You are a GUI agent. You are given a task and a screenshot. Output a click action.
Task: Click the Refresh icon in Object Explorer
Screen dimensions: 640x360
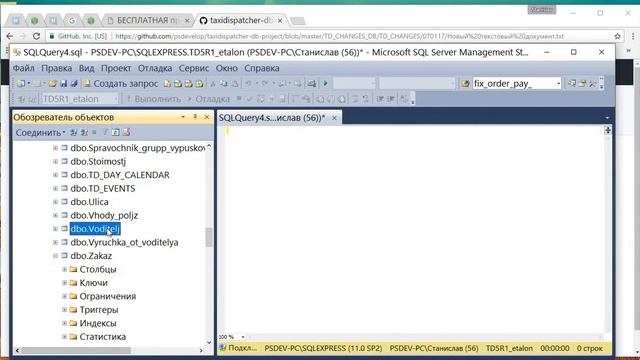coord(116,132)
